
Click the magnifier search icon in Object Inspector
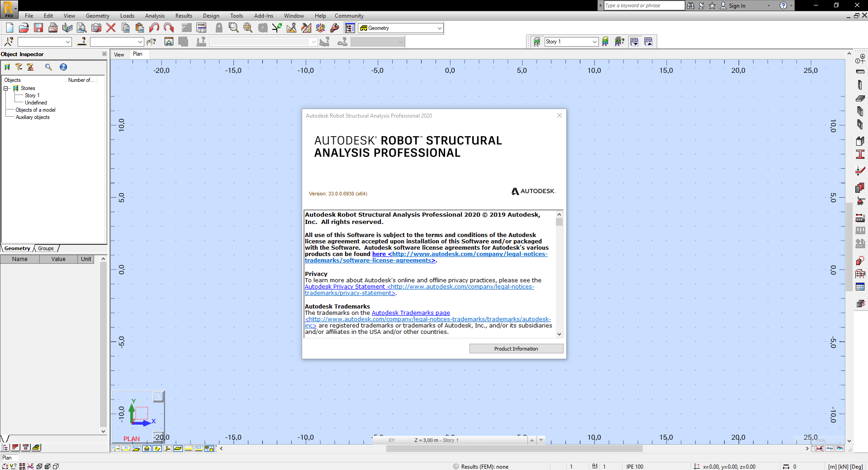coord(48,67)
